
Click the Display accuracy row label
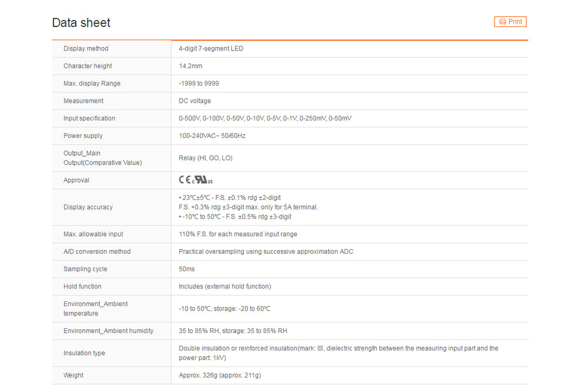click(x=88, y=207)
